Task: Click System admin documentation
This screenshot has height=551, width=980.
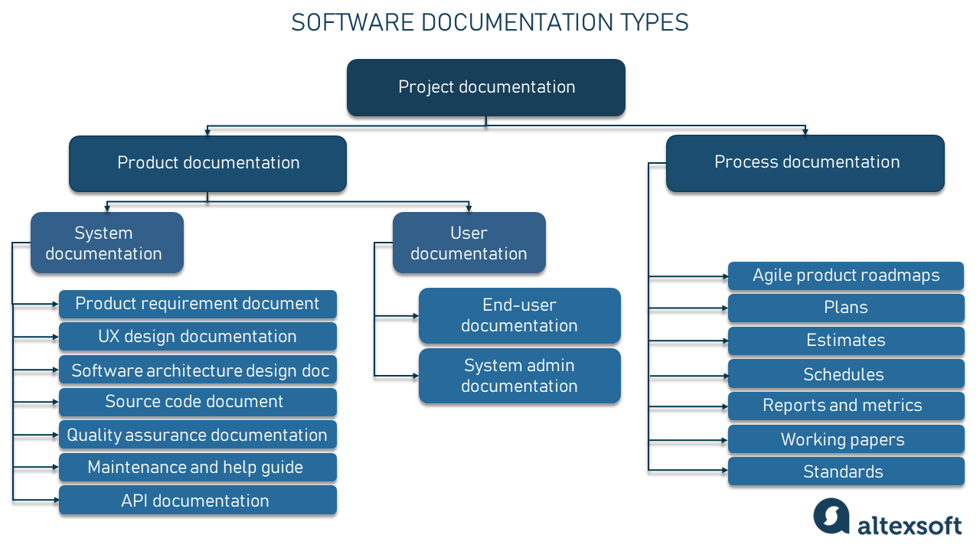Action: tap(519, 376)
